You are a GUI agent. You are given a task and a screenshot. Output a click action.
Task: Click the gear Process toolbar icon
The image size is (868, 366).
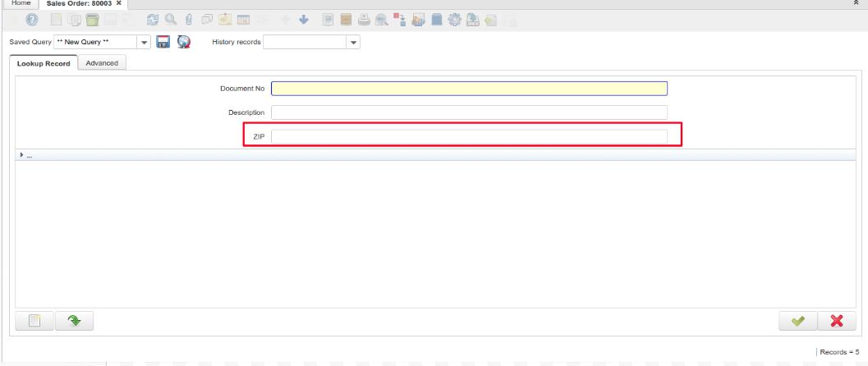click(454, 21)
